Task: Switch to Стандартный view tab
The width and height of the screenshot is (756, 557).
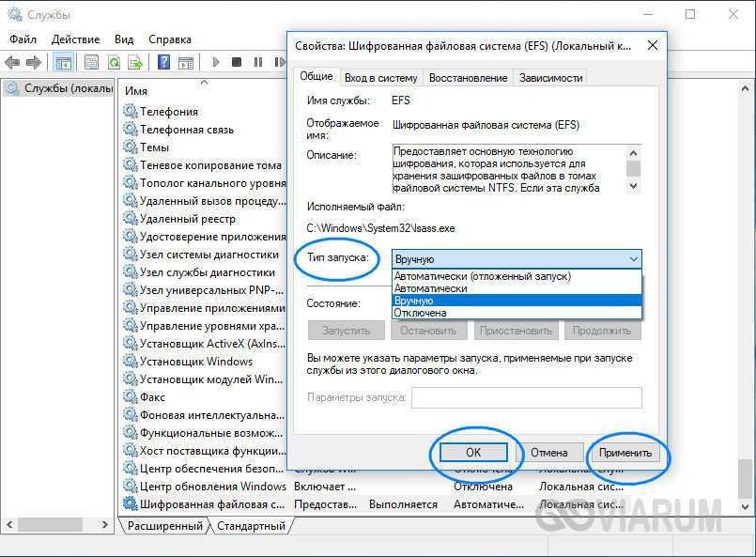Action: click(x=251, y=526)
